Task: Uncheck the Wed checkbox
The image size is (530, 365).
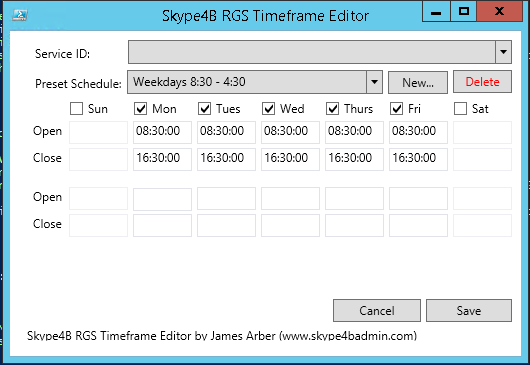Action: tap(268, 109)
